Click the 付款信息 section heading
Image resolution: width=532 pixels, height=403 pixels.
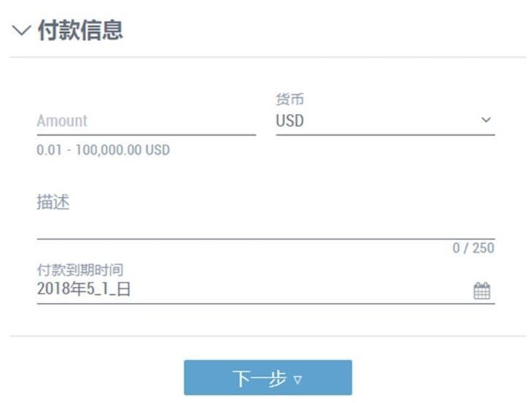coord(80,31)
